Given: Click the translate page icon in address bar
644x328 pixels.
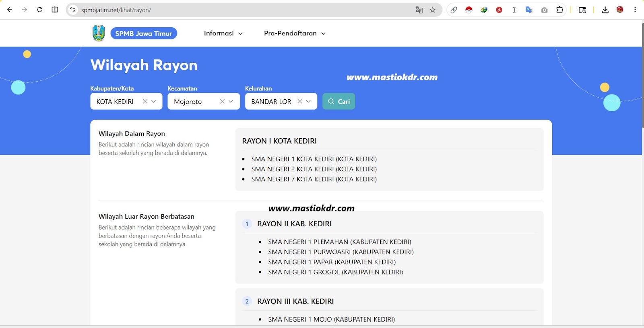Looking at the screenshot, I should click(419, 10).
